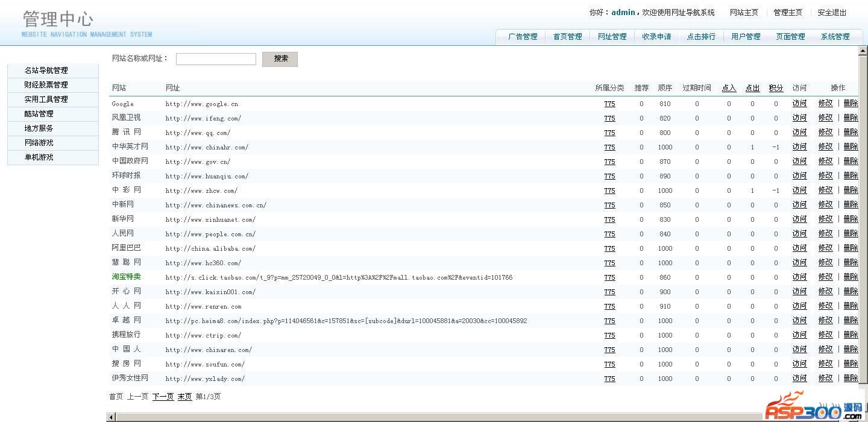Image resolution: width=868 pixels, height=422 pixels.
Task: Click the 搜索 search button
Action: click(x=280, y=59)
